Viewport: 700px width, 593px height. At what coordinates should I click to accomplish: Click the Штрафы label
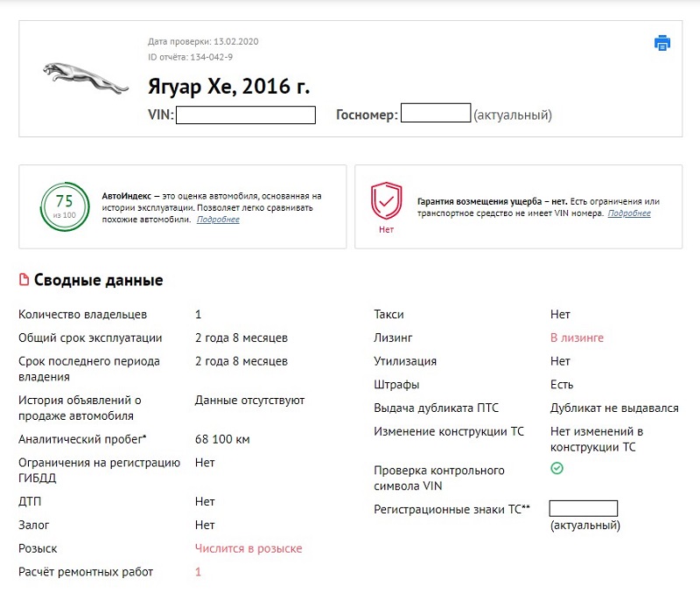coord(396,385)
